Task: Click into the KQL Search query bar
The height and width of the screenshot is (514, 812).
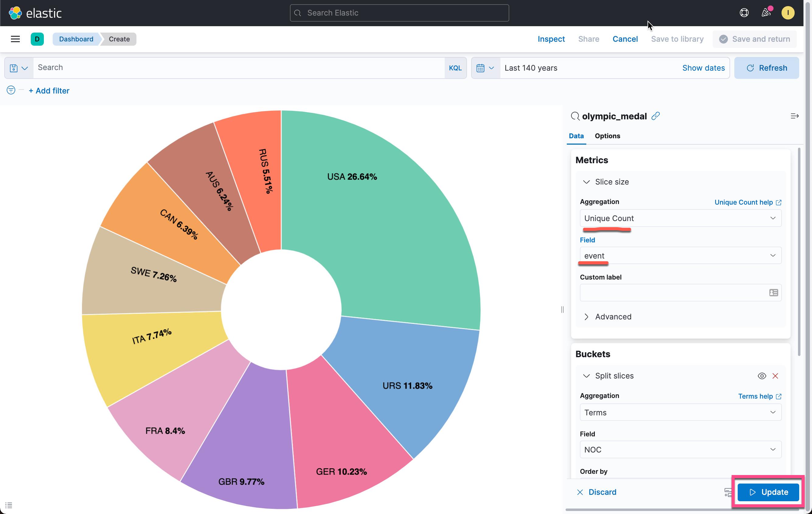Action: 239,68
